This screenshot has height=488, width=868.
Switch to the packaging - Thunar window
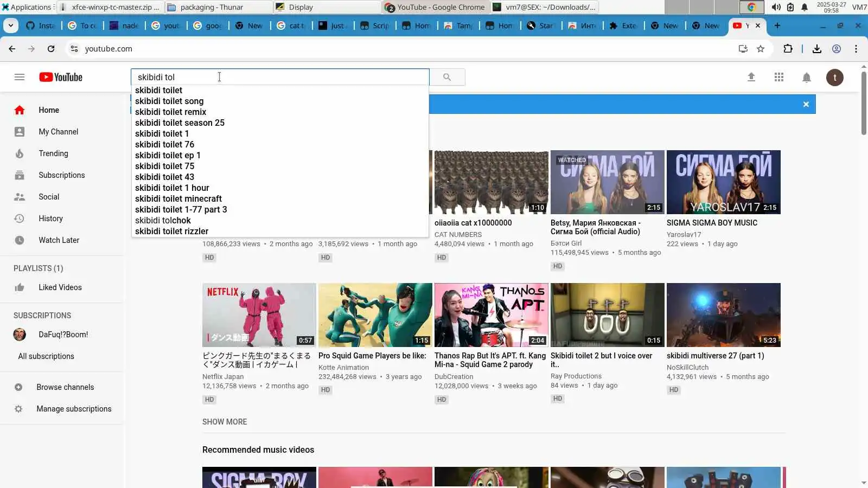point(218,7)
